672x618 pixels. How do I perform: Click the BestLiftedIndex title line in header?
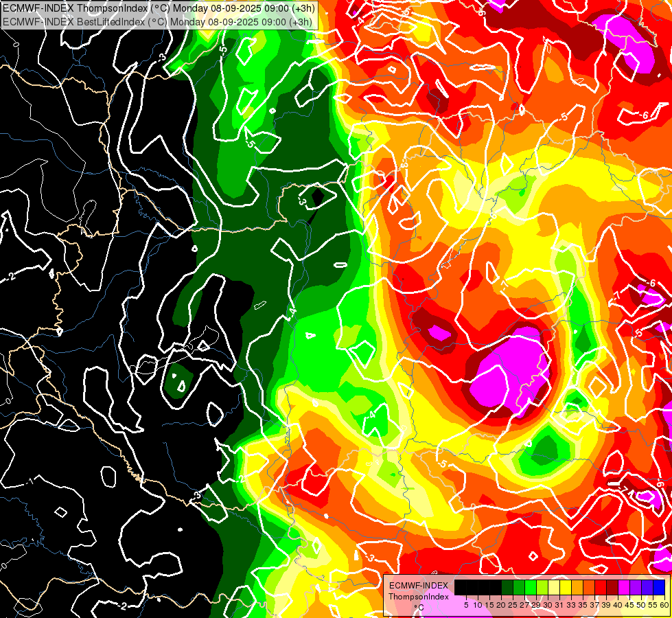click(x=157, y=22)
